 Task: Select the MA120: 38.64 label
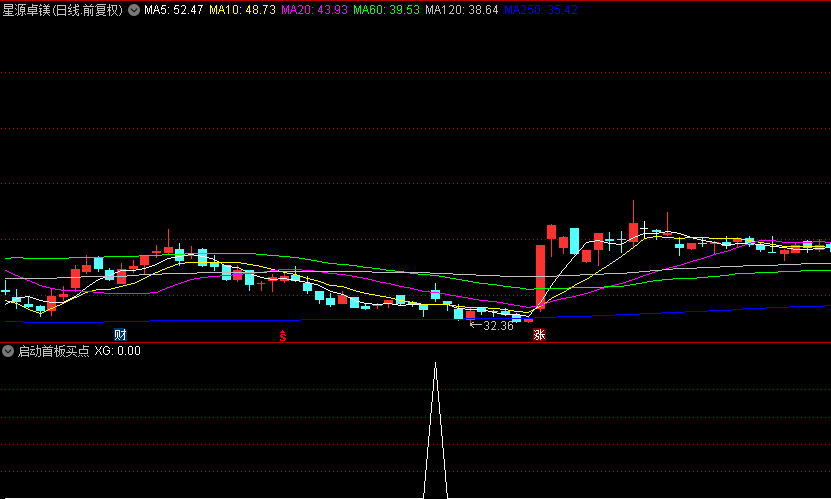[x=462, y=10]
